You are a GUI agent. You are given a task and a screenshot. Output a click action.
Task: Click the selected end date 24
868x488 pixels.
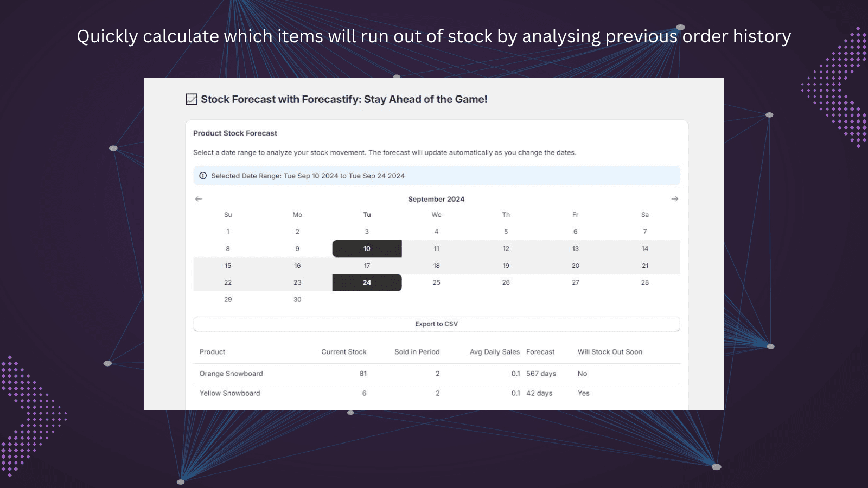pos(367,282)
